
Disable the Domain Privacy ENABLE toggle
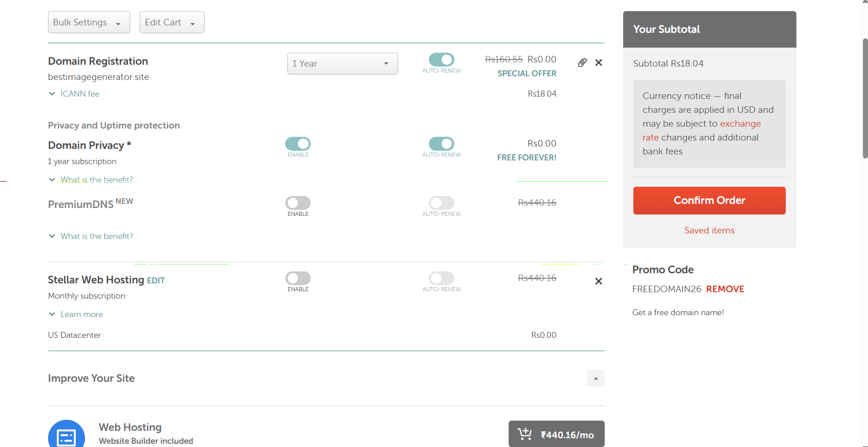(297, 144)
